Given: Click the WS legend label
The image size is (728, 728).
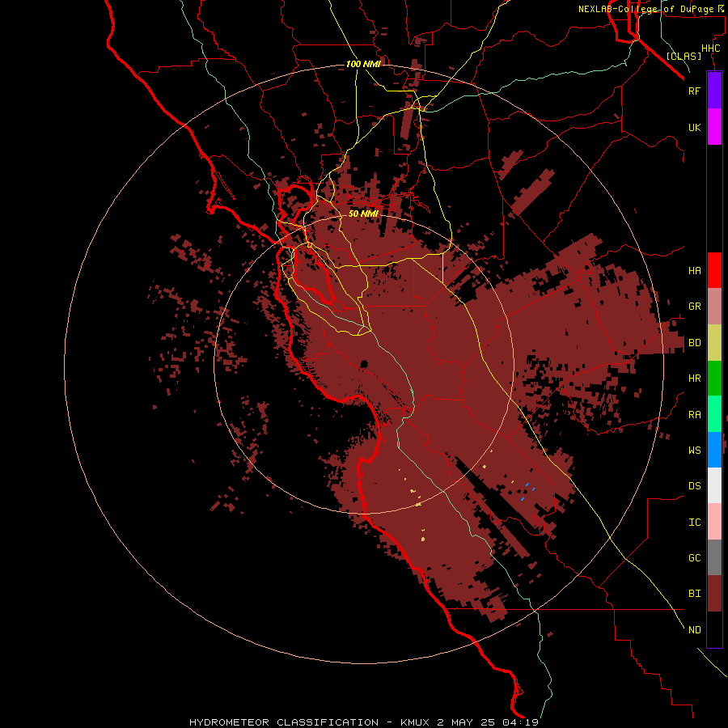Looking at the screenshot, I should coord(694,450).
